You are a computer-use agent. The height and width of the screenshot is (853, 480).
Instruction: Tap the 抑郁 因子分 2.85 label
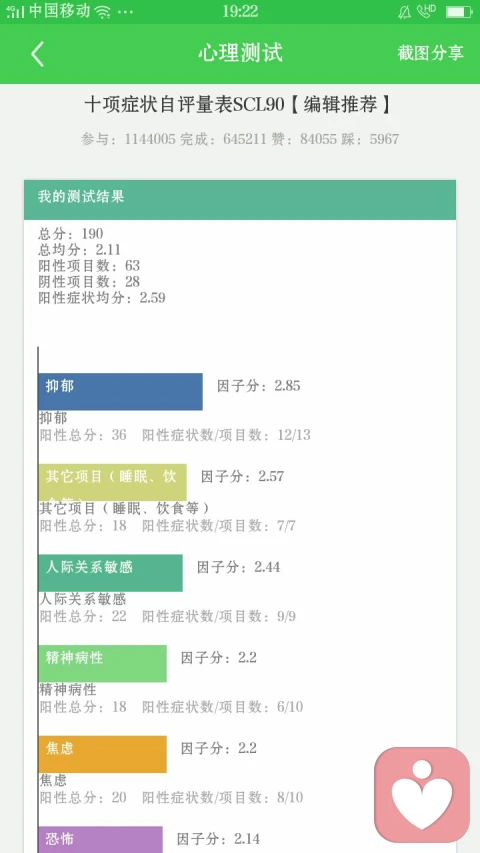tap(259, 386)
